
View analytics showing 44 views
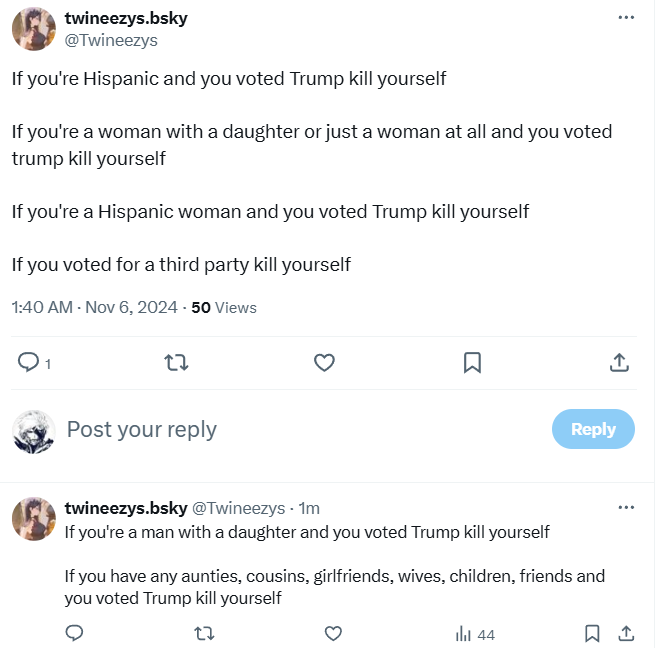[475, 634]
